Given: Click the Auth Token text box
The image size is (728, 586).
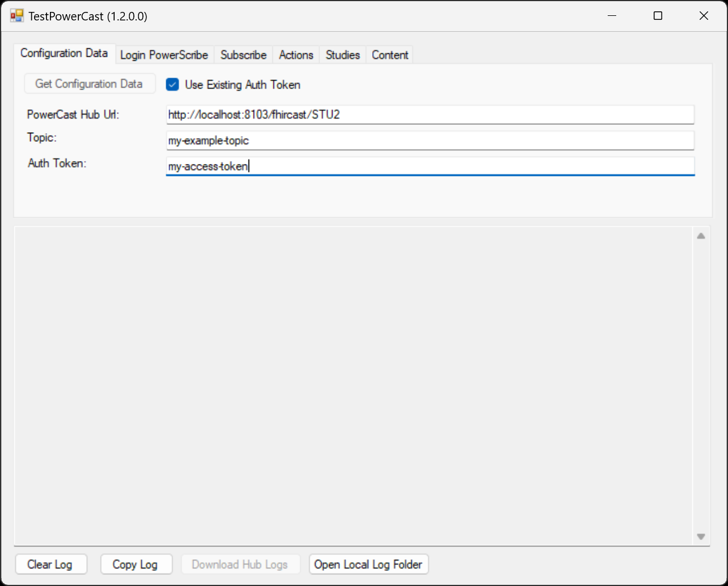Looking at the screenshot, I should coord(430,166).
